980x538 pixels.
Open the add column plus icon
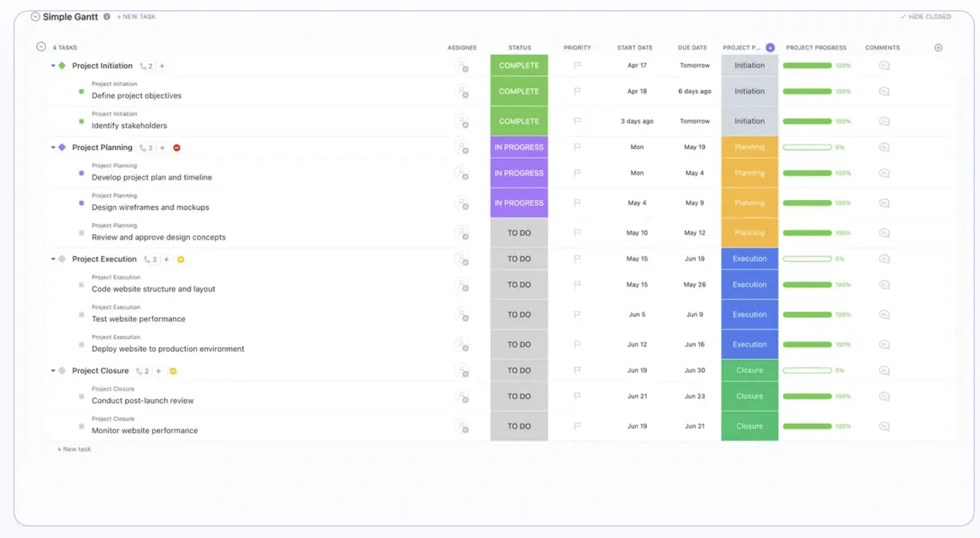tap(938, 47)
